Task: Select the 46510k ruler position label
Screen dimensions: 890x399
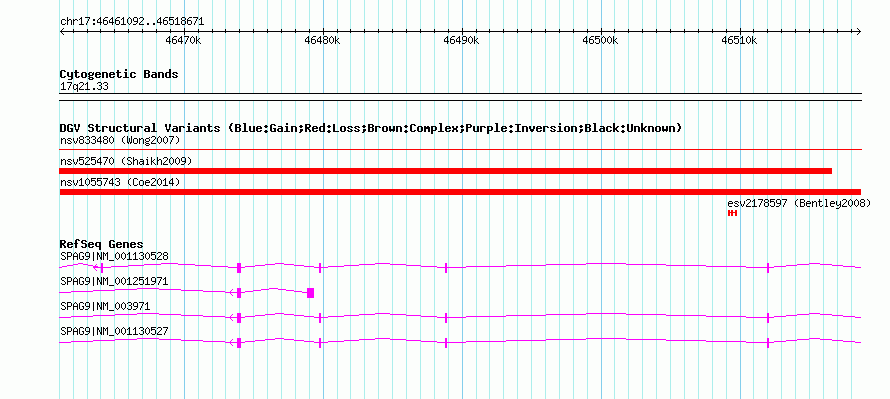Action: (x=739, y=40)
